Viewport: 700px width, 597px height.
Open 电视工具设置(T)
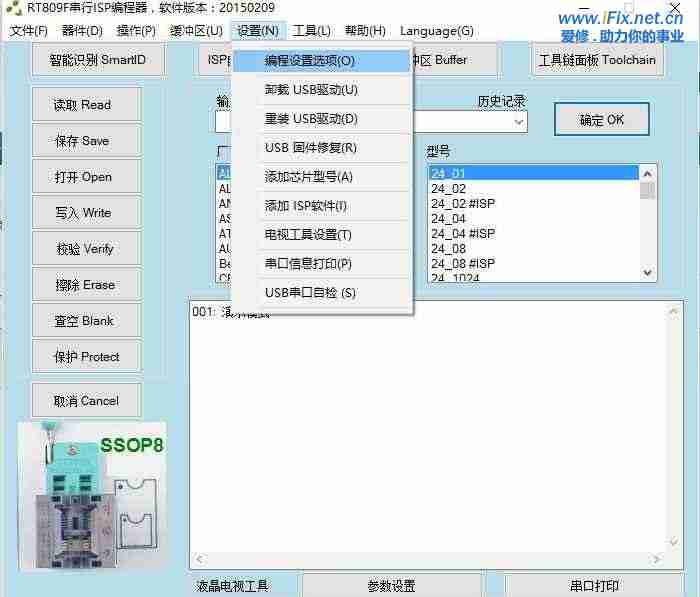pos(321,235)
